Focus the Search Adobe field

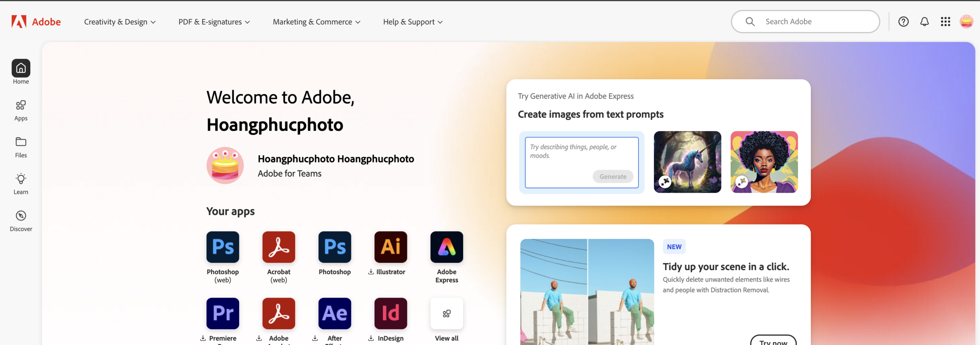805,22
